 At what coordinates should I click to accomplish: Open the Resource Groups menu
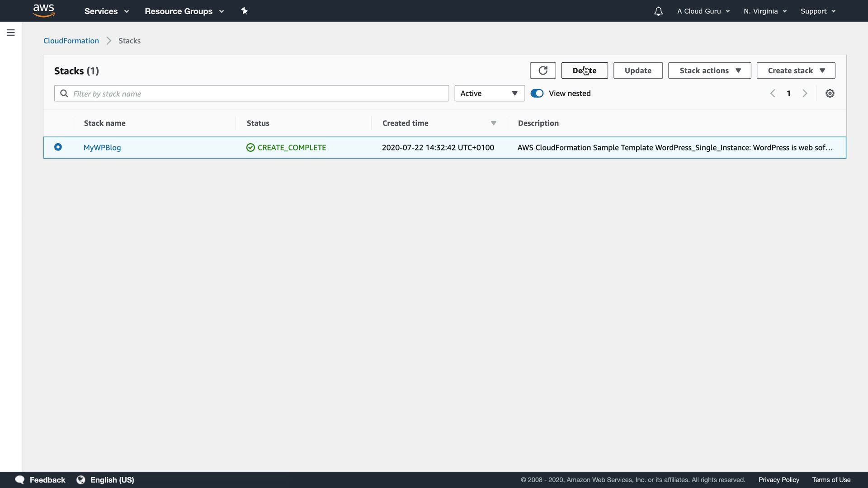click(x=184, y=11)
